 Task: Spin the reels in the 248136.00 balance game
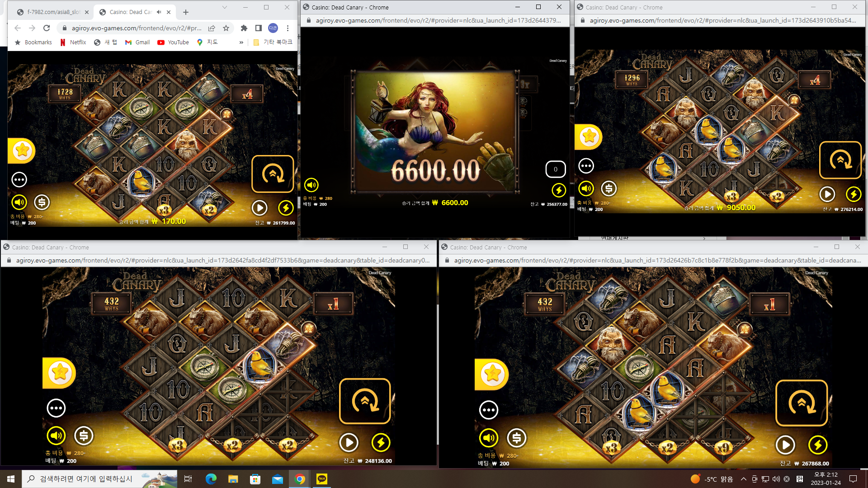365,401
